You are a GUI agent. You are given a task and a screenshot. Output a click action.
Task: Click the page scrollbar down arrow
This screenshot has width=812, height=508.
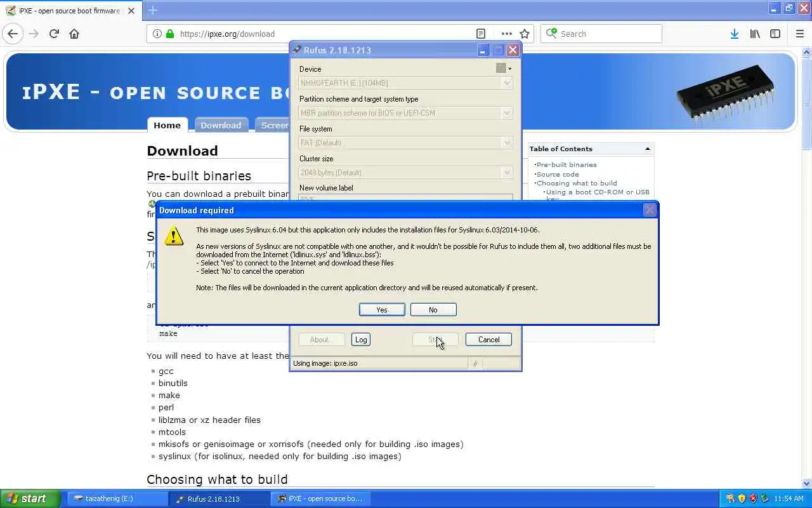pyautogui.click(x=806, y=483)
